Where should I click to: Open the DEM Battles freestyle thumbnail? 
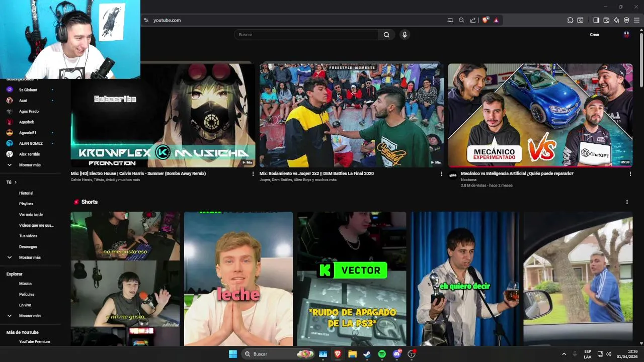pyautogui.click(x=352, y=115)
